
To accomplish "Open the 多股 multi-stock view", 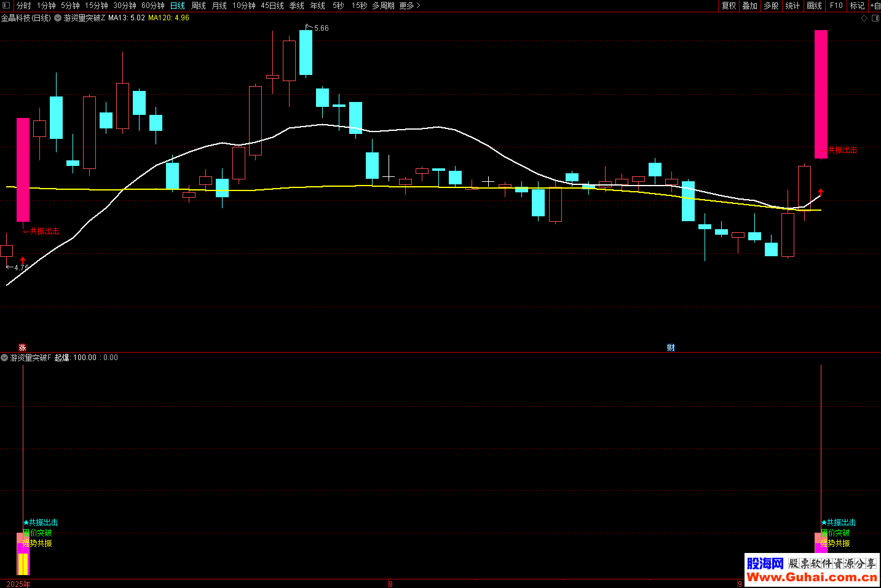I will 771,6.
